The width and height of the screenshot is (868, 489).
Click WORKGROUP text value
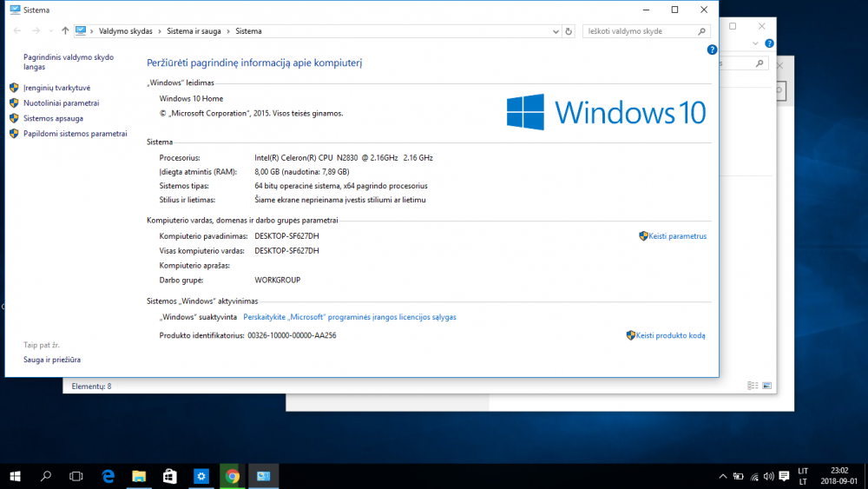[278, 281]
